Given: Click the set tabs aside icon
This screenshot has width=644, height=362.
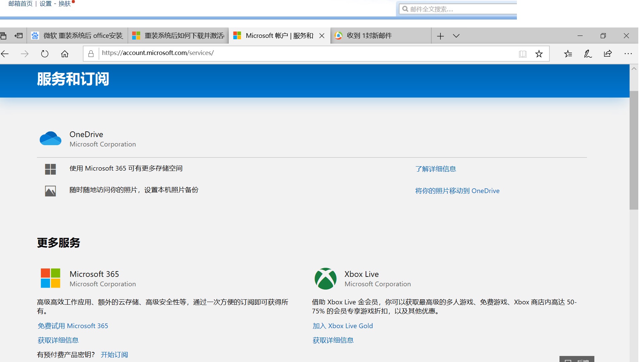Looking at the screenshot, I should [18, 36].
